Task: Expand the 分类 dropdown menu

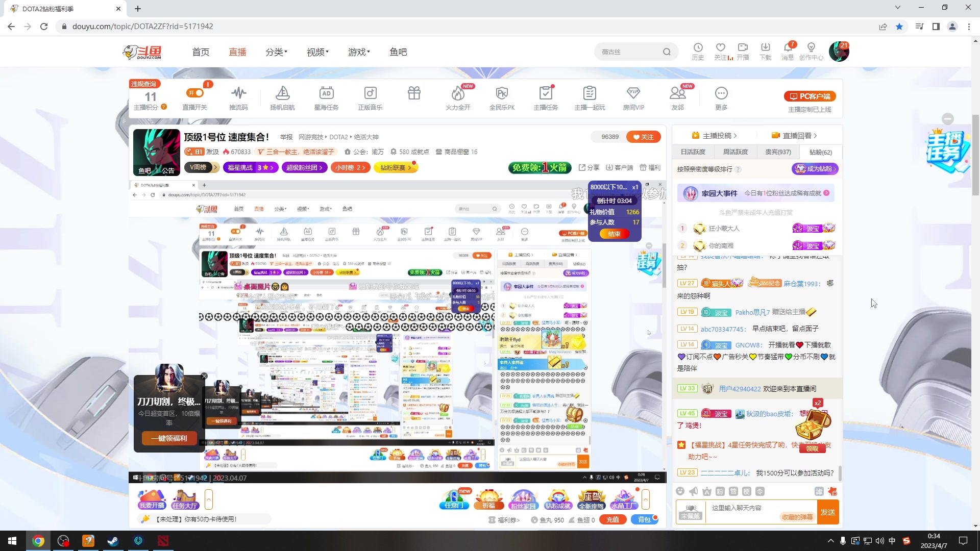Action: click(276, 52)
